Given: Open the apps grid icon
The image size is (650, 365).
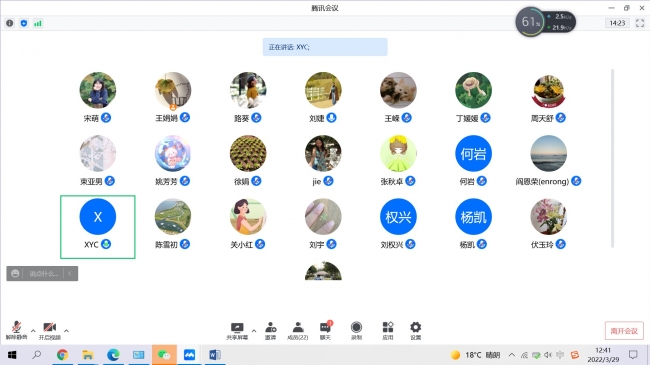Looking at the screenshot, I should click(388, 331).
